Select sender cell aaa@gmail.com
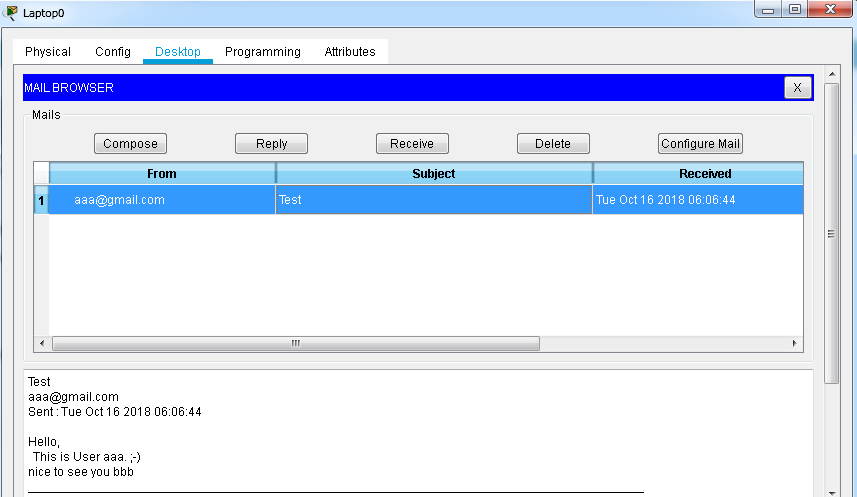This screenshot has height=497, width=857. [162, 200]
